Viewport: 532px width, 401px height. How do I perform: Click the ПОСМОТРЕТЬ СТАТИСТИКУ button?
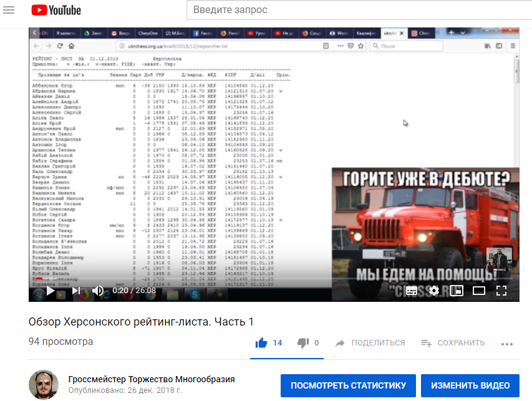[348, 385]
